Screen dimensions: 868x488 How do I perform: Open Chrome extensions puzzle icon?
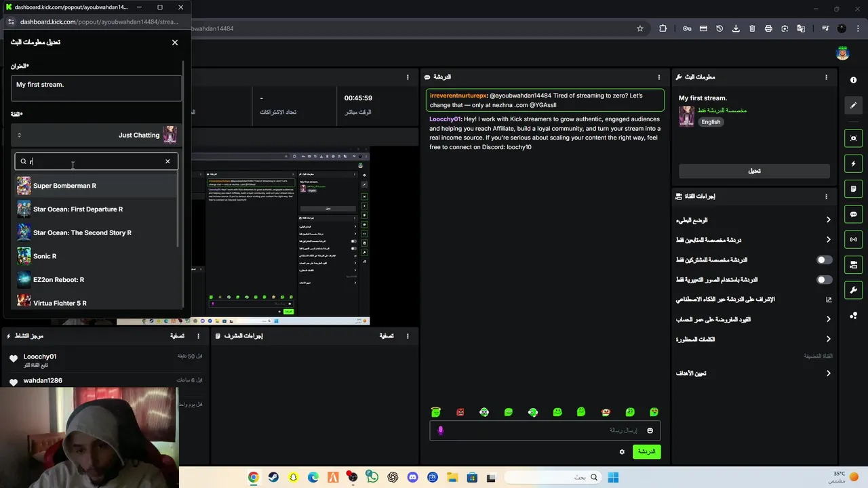click(663, 28)
